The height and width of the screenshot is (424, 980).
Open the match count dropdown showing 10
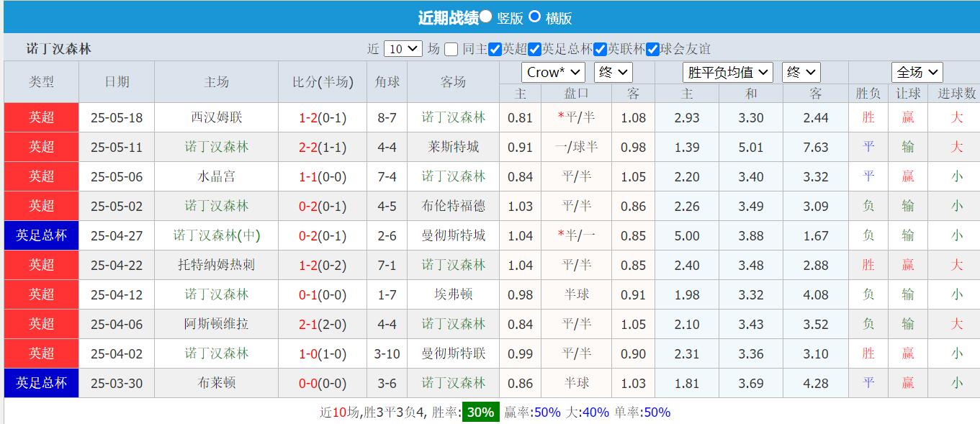tap(402, 48)
